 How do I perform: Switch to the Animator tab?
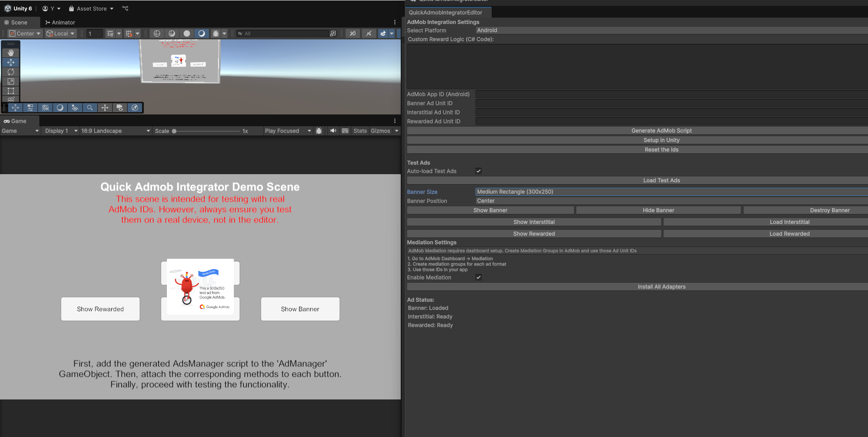(x=60, y=22)
